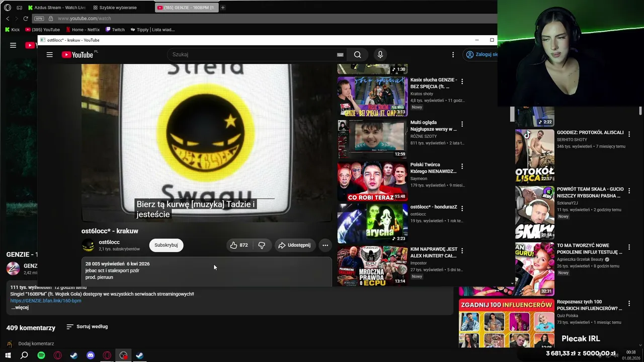
Task: Open YouTube settings three-dot menu
Action: coord(453,54)
